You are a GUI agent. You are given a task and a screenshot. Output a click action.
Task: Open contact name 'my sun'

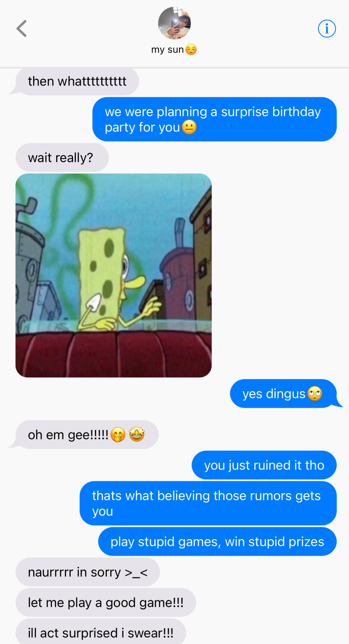[x=174, y=50]
